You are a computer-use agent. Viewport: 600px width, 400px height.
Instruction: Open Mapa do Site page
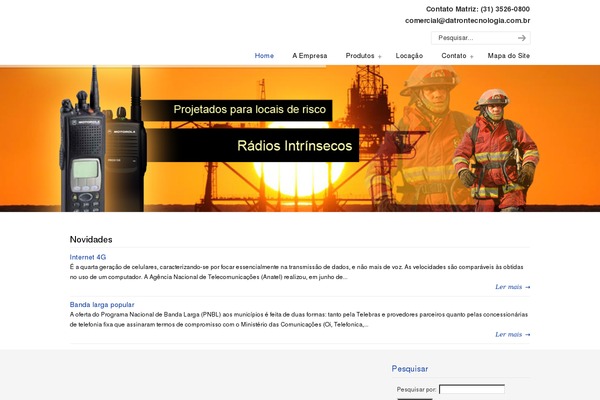point(508,56)
